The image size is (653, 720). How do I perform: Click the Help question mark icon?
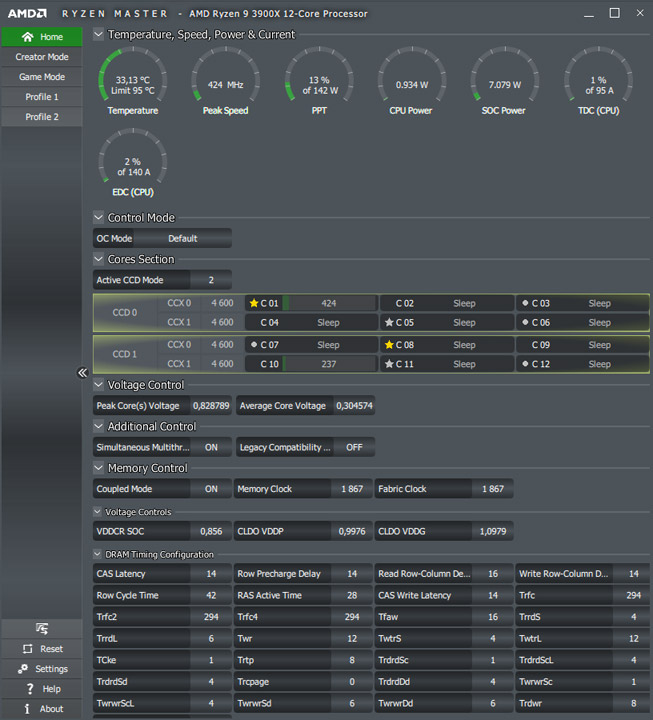[30, 689]
